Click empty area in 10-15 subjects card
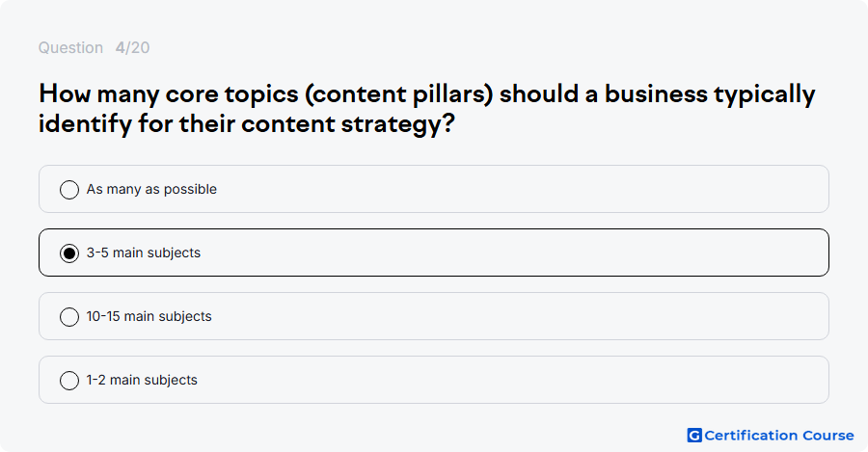 click(x=521, y=316)
